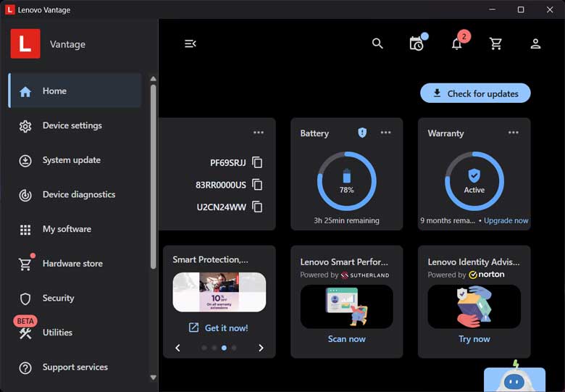Screen dimensions: 565x392
Task: Click the My software grid icon
Action: click(25, 230)
